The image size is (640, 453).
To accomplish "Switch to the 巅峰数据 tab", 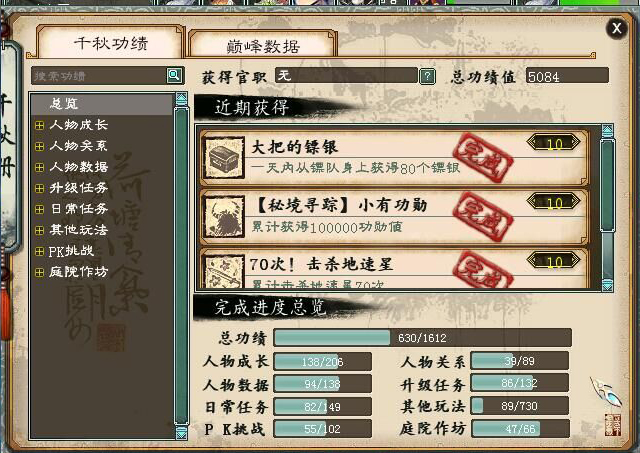I will (x=262, y=45).
